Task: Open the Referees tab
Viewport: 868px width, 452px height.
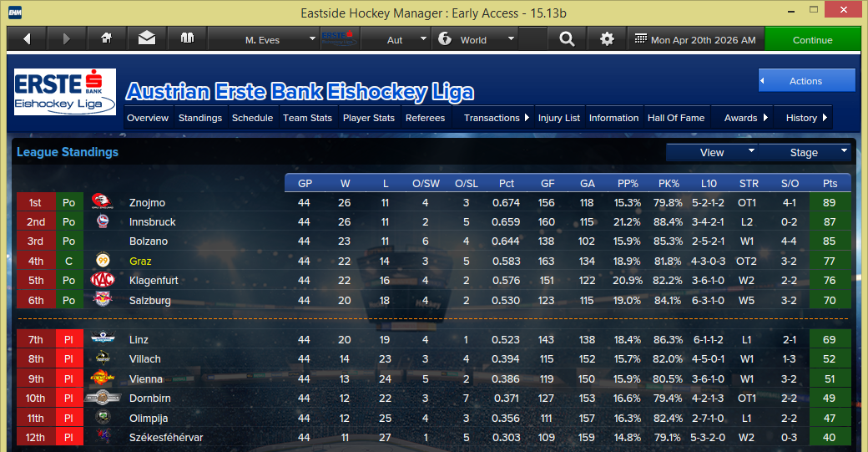Action: 425,118
